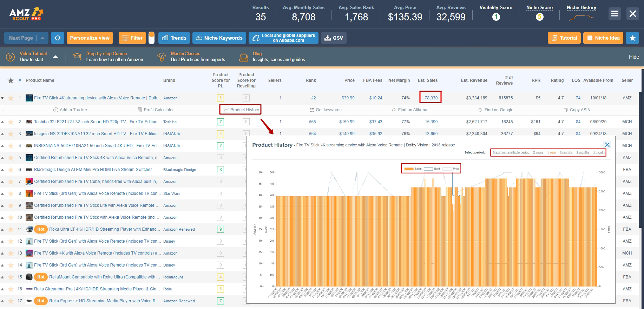Sort by the Est. Revenue column header
Image resolution: width=644 pixels, height=309 pixels.
(474, 80)
